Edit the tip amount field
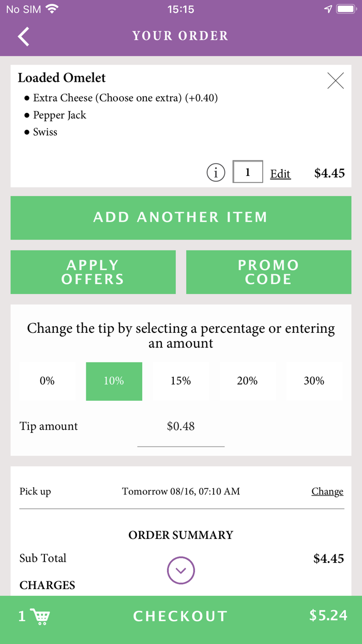The height and width of the screenshot is (644, 362). (180, 427)
